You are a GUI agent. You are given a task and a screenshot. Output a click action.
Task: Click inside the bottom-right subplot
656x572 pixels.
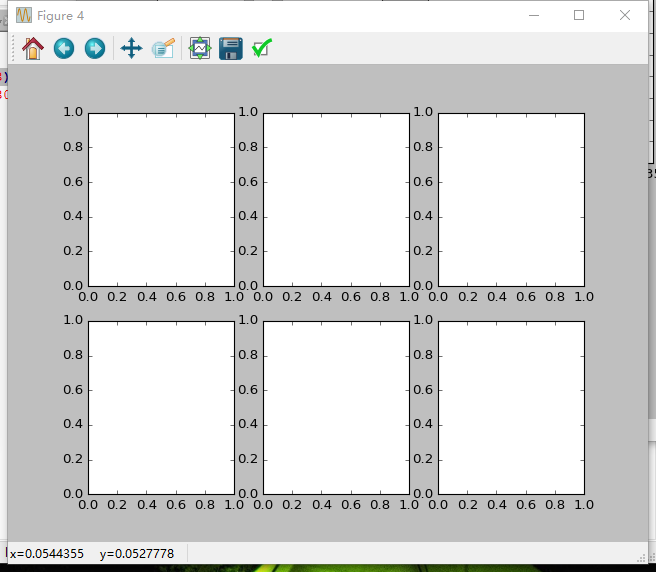point(511,408)
